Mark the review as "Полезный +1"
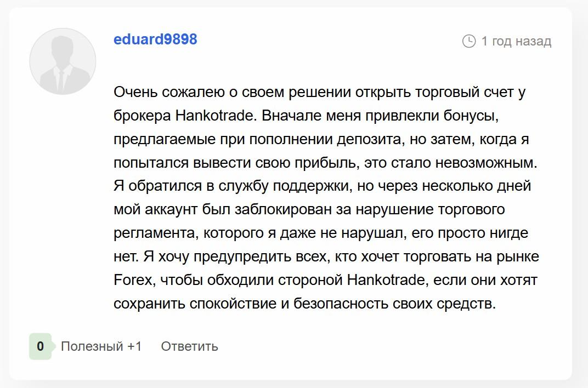The image size is (588, 388). pyautogui.click(x=101, y=346)
